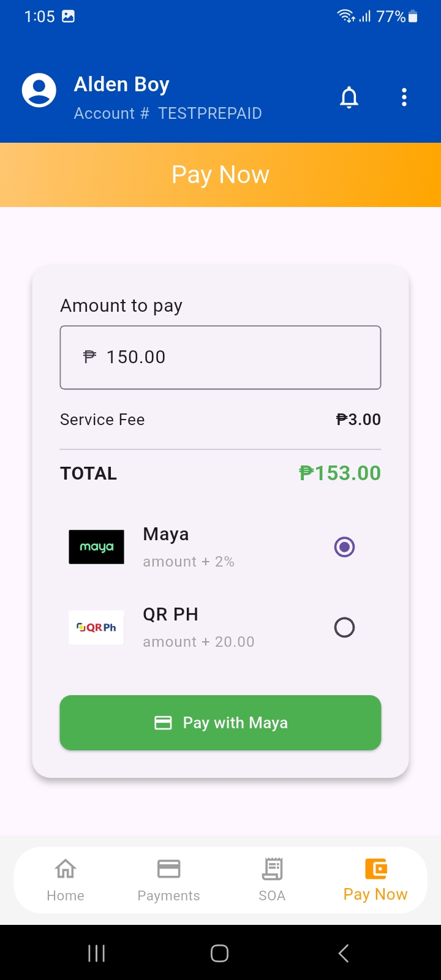
Task: Open the three-dot overflow menu
Action: 404,97
